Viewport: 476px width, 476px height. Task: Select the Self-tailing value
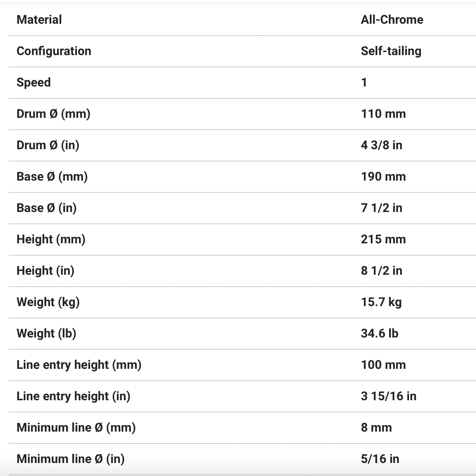point(391,51)
